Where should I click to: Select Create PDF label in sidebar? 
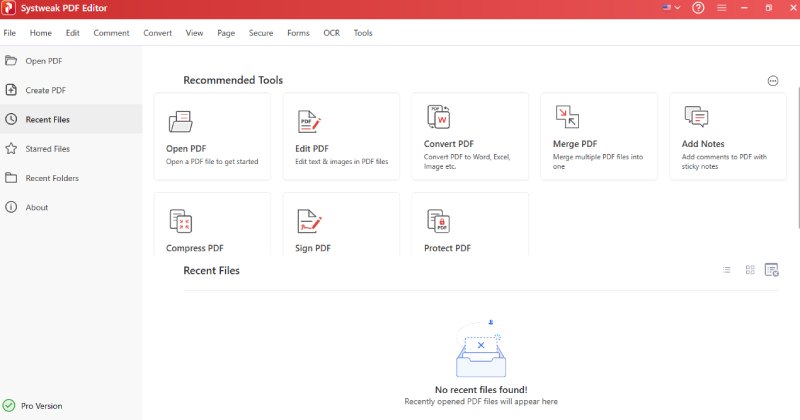45,90
